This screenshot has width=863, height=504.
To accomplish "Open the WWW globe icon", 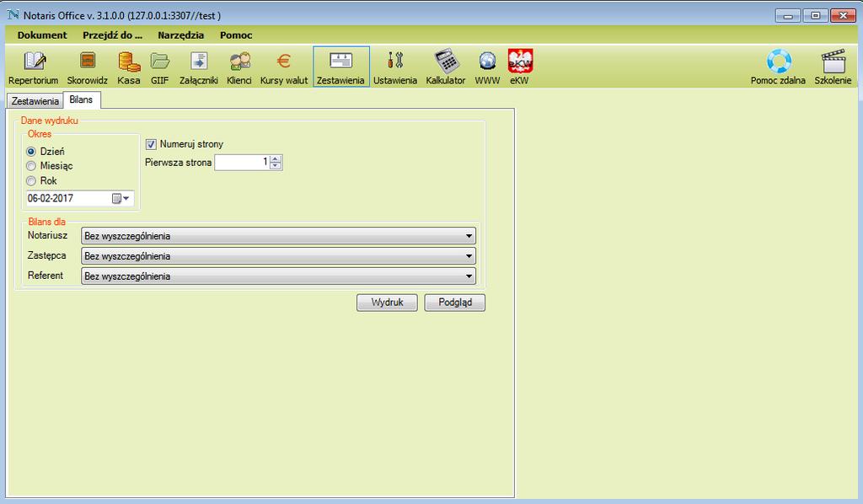I will 488,67.
